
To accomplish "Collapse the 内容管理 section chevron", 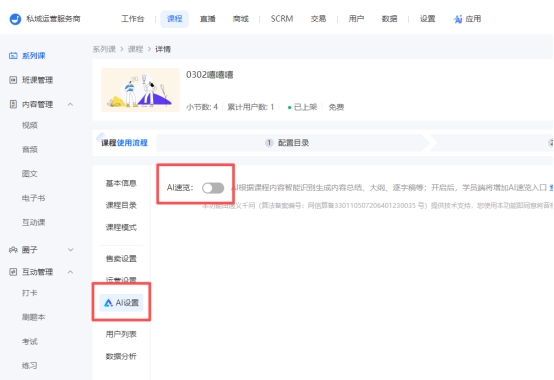I will [x=70, y=104].
